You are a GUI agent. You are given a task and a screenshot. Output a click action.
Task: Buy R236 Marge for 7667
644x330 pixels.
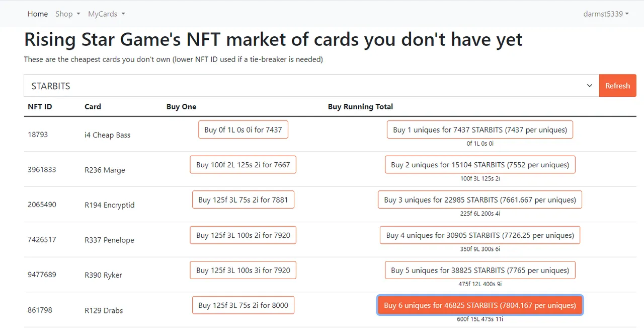coord(243,165)
